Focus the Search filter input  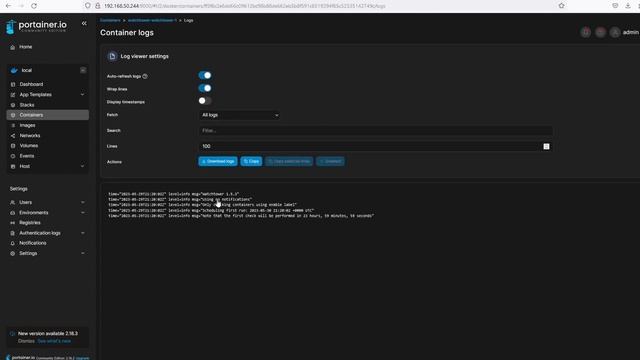[x=376, y=131]
